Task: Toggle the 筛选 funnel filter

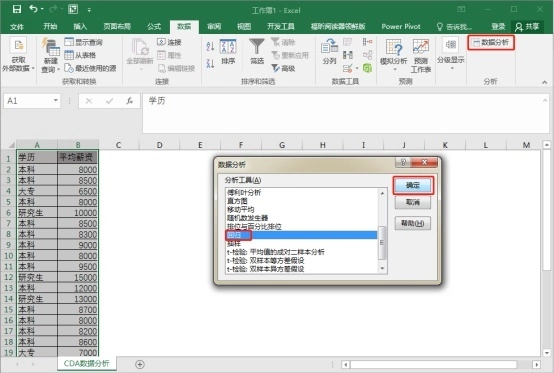Action: tap(257, 52)
